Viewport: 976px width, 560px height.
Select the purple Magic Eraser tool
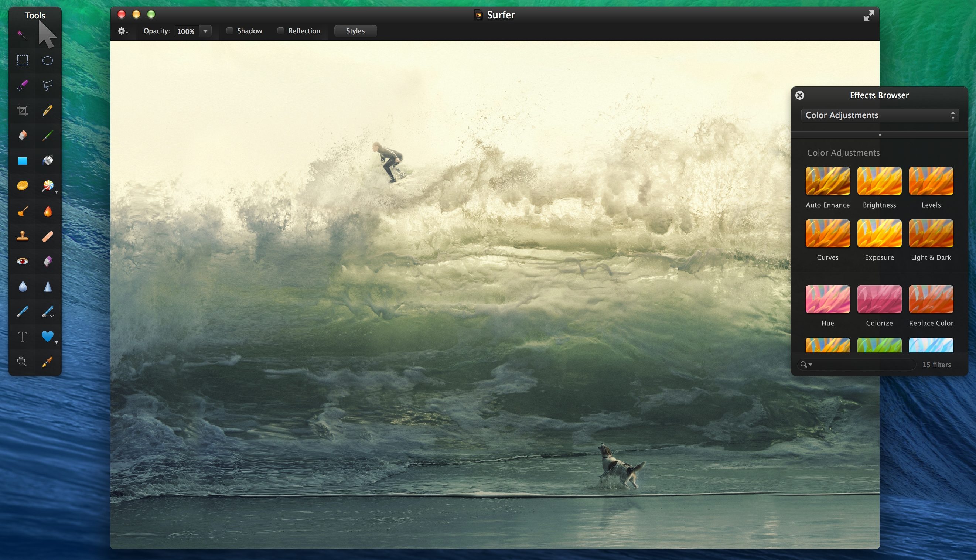[47, 261]
